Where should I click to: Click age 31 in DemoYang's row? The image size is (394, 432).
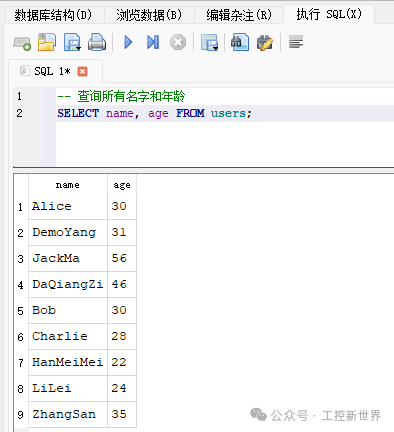click(122, 232)
